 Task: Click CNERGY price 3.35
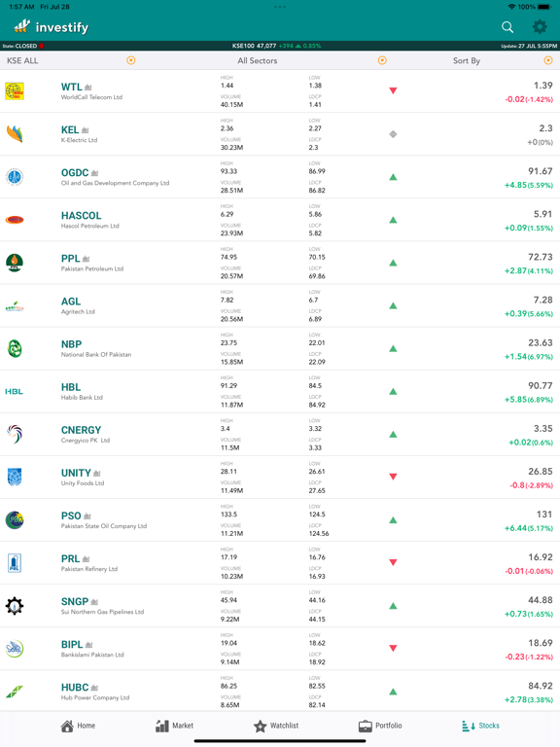(x=542, y=428)
